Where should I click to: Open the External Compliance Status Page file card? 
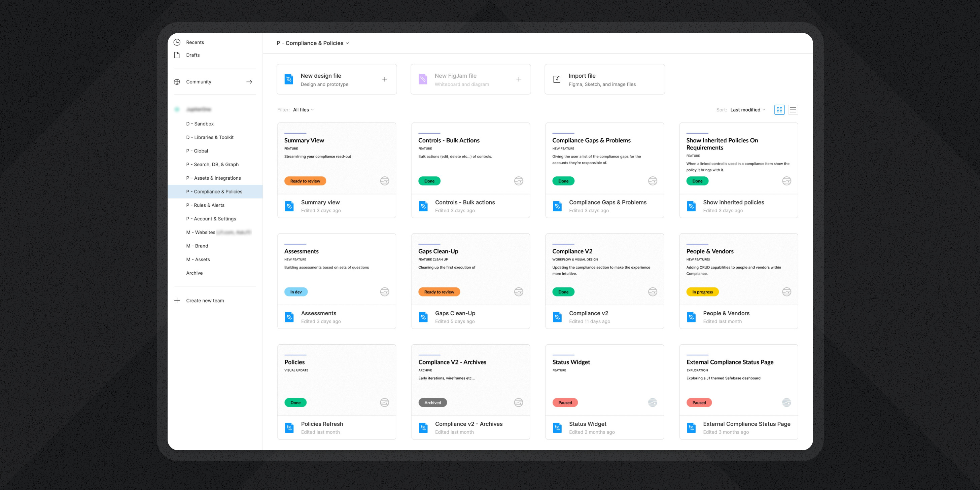point(738,392)
